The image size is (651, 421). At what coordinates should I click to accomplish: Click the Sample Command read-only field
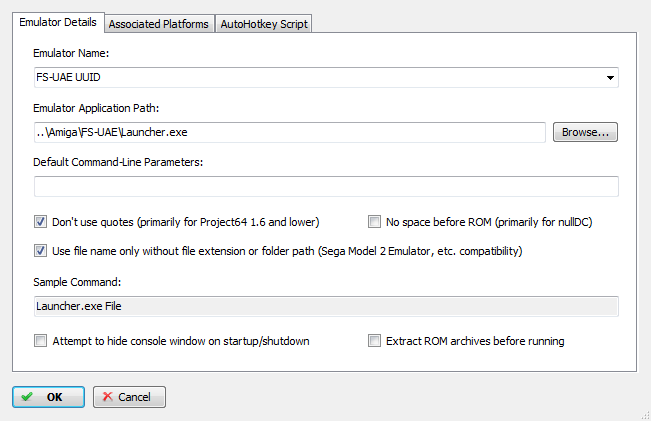pos(326,306)
